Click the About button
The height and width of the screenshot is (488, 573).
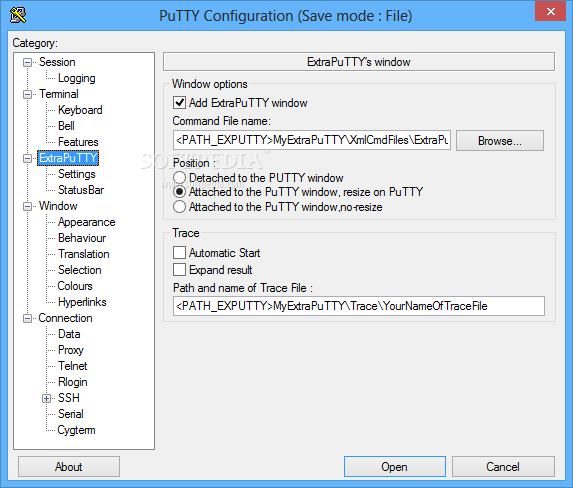69,467
